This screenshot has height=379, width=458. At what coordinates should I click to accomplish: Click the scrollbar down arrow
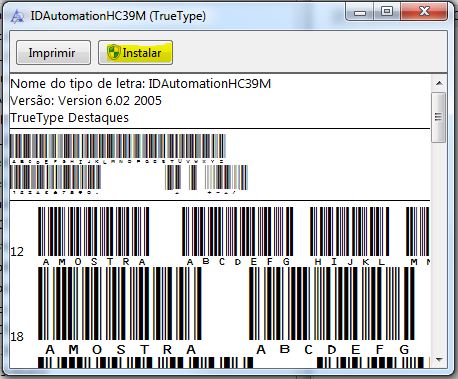(439, 360)
